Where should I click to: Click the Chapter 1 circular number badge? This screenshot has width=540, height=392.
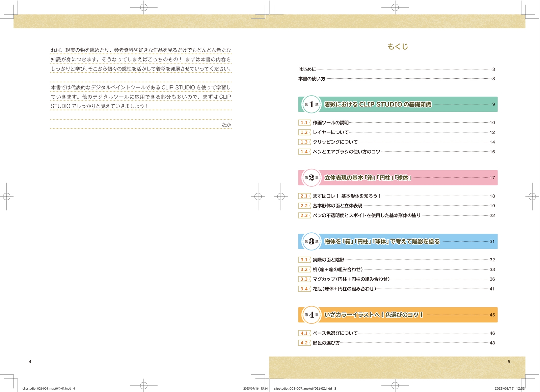tap(311, 104)
